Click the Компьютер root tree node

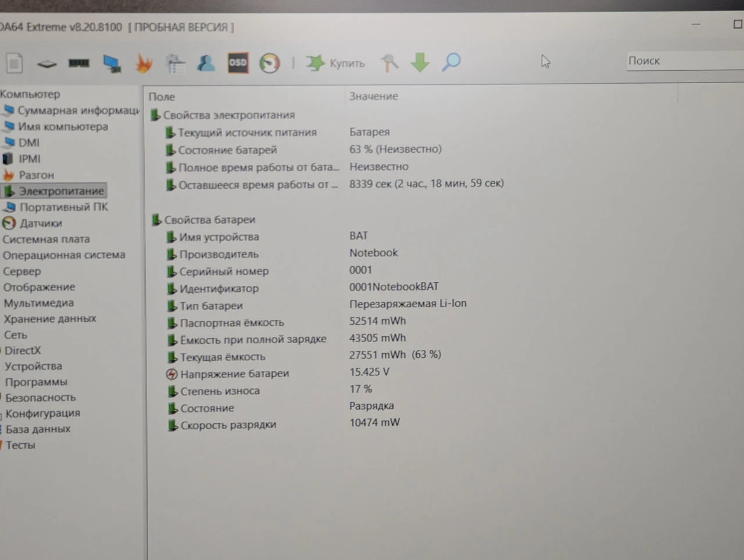point(30,94)
